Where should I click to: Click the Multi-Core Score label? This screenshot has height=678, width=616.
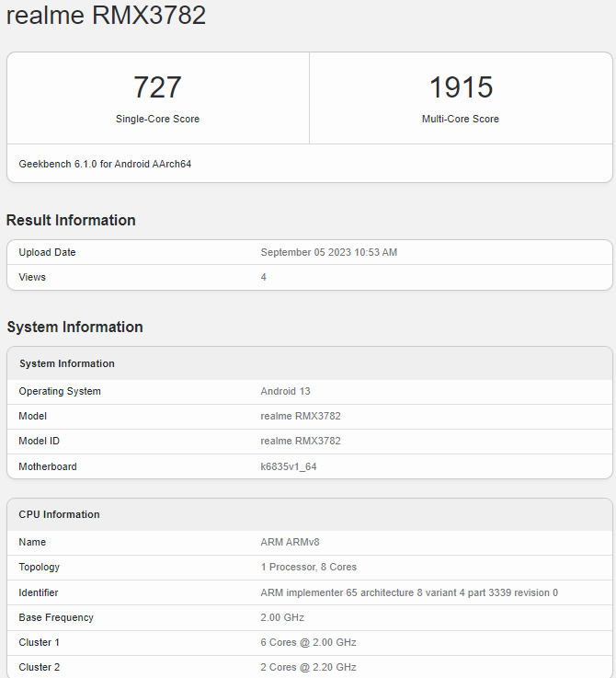461,119
